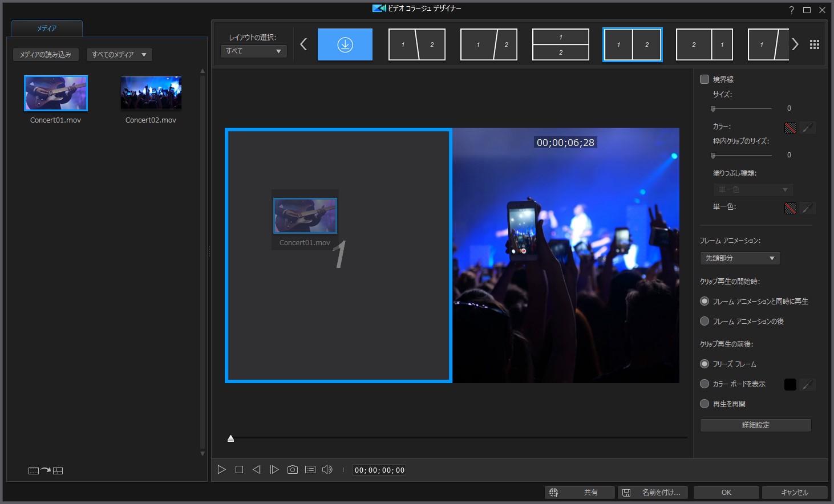Switch to the メディア tab
834x504 pixels.
tap(47, 29)
